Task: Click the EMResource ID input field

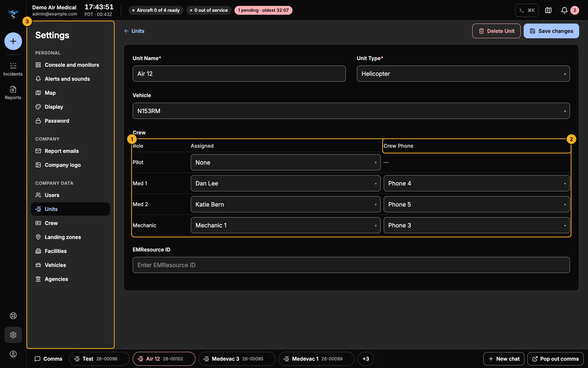Action: [x=351, y=265]
